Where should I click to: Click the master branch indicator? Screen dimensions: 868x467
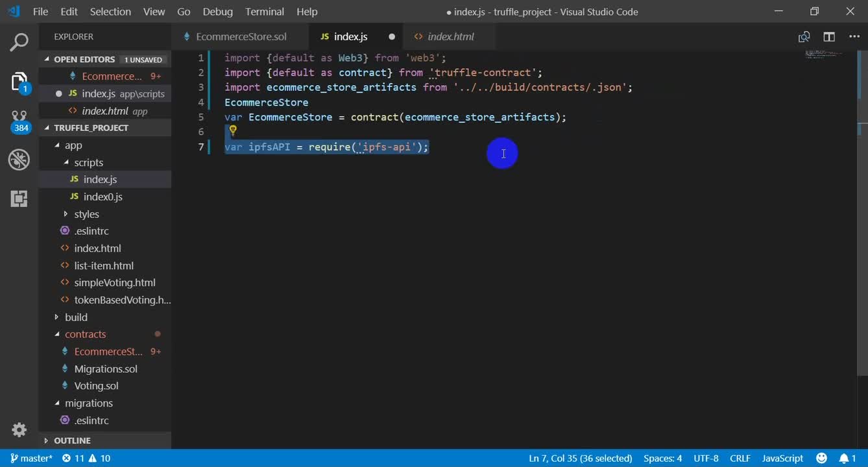(32, 458)
